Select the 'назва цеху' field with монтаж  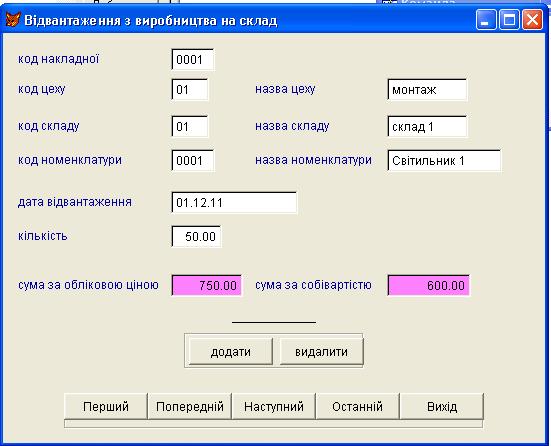coord(427,90)
